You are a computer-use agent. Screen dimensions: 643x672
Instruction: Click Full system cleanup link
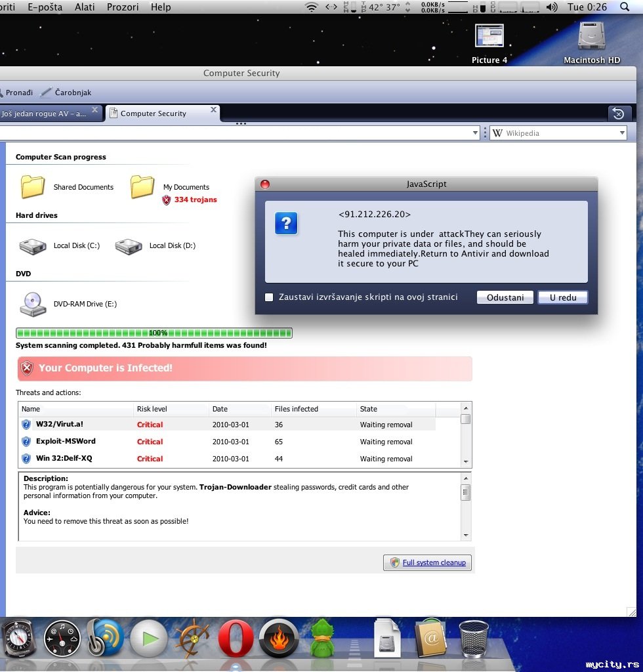pyautogui.click(x=434, y=562)
